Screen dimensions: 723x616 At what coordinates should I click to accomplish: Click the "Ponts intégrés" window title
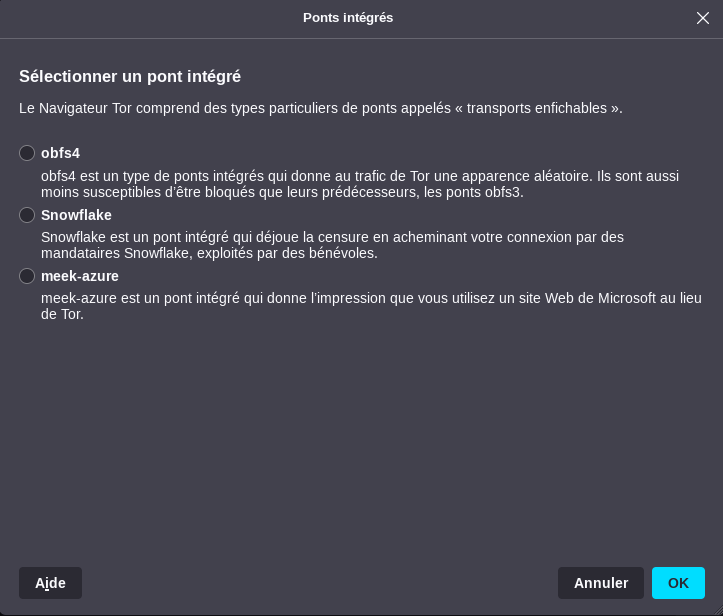pos(348,18)
